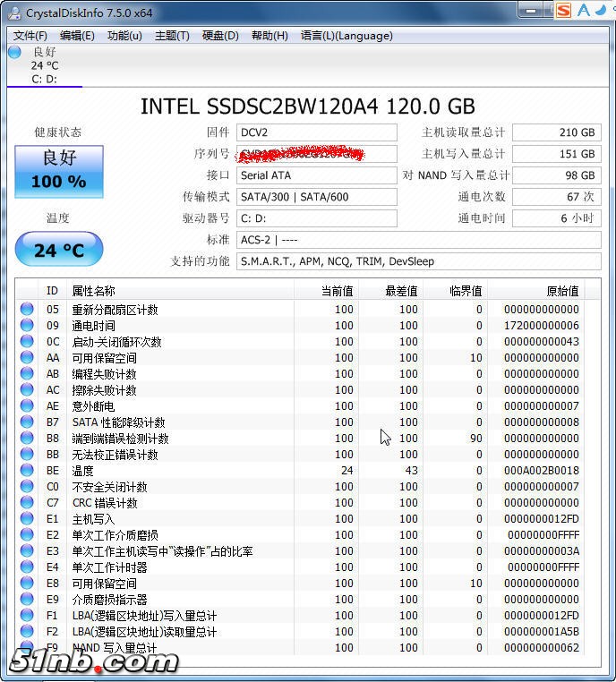The height and width of the screenshot is (682, 616).
Task: Click the moon icon in the IME bar
Action: pos(600,11)
